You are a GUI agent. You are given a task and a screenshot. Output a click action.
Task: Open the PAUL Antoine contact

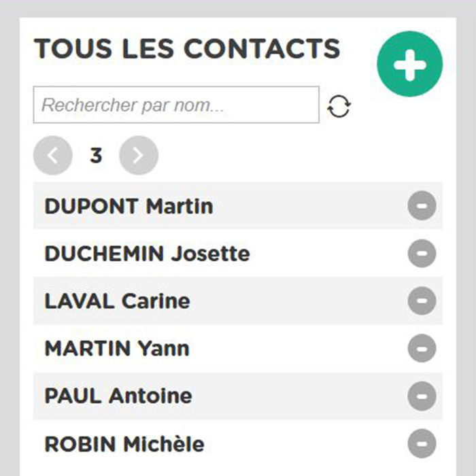[x=118, y=396]
